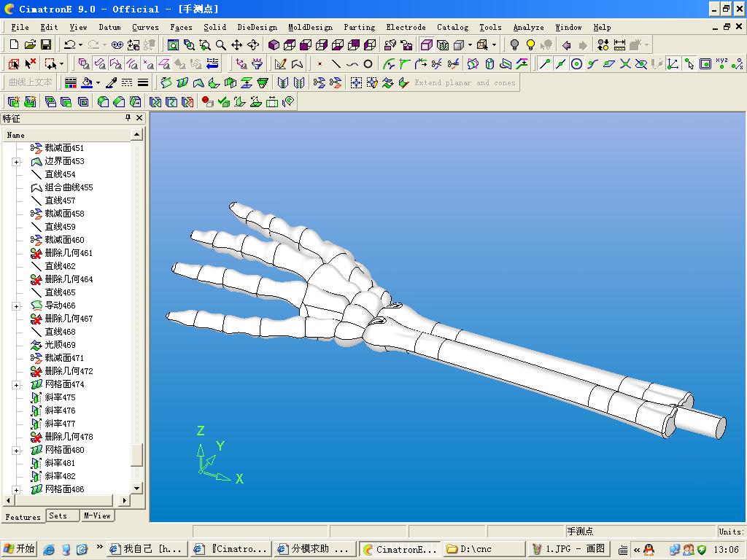Toggle the pink shaded render mode cube
The height and width of the screenshot is (560, 747).
point(426,44)
